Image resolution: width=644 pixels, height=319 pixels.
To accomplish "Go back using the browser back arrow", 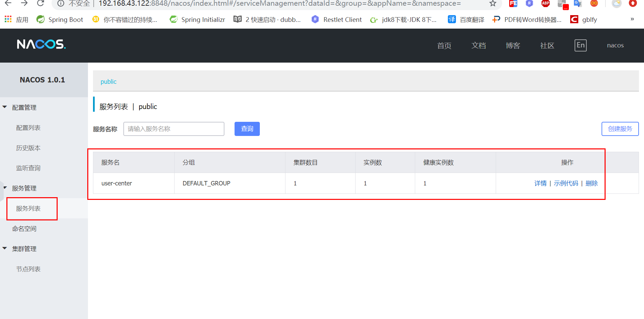I will point(8,3).
